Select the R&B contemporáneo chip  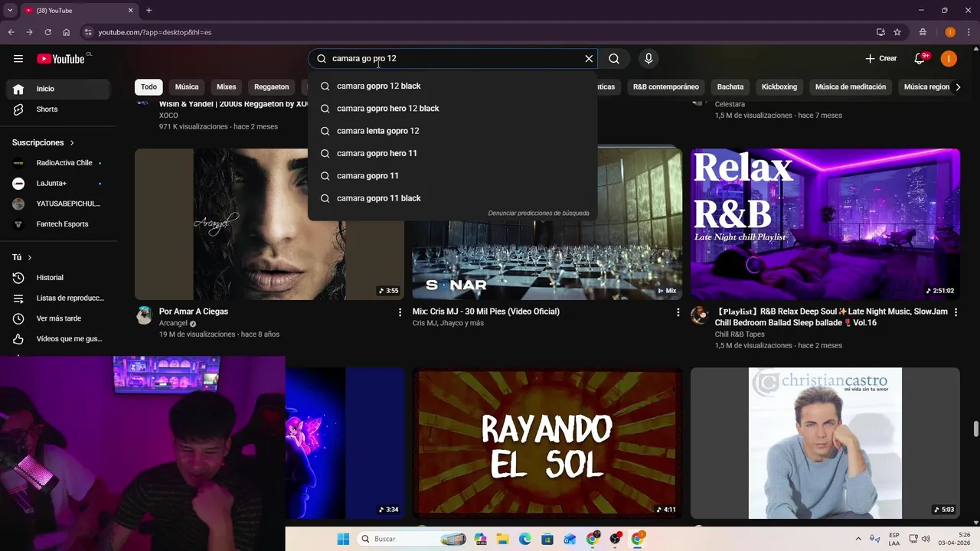point(666,87)
